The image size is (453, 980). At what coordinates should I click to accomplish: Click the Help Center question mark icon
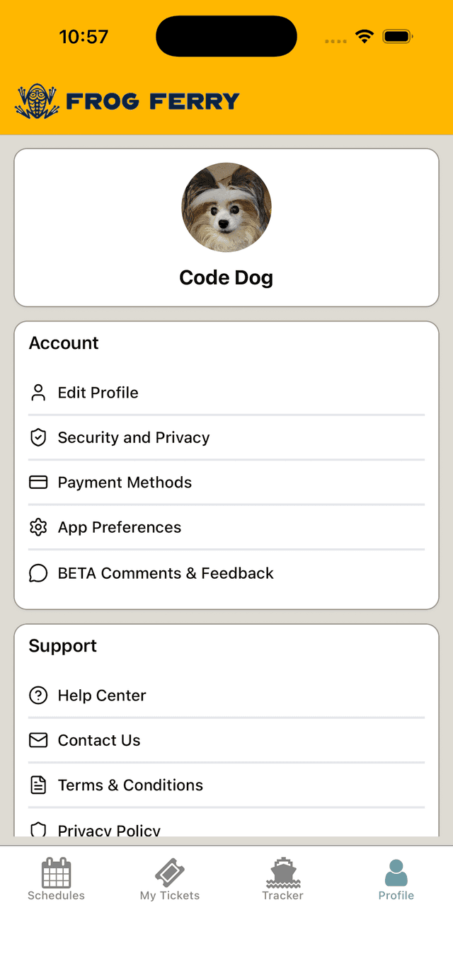pyautogui.click(x=38, y=695)
